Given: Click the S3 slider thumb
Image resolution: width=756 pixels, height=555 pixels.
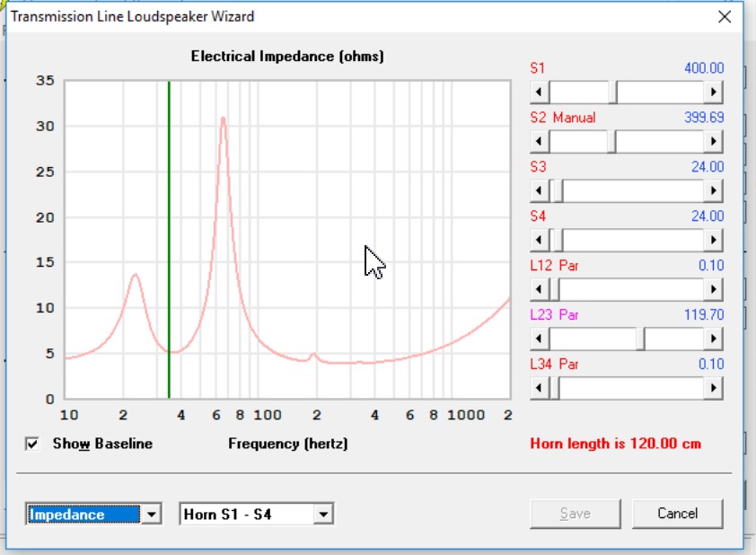Looking at the screenshot, I should point(558,190).
